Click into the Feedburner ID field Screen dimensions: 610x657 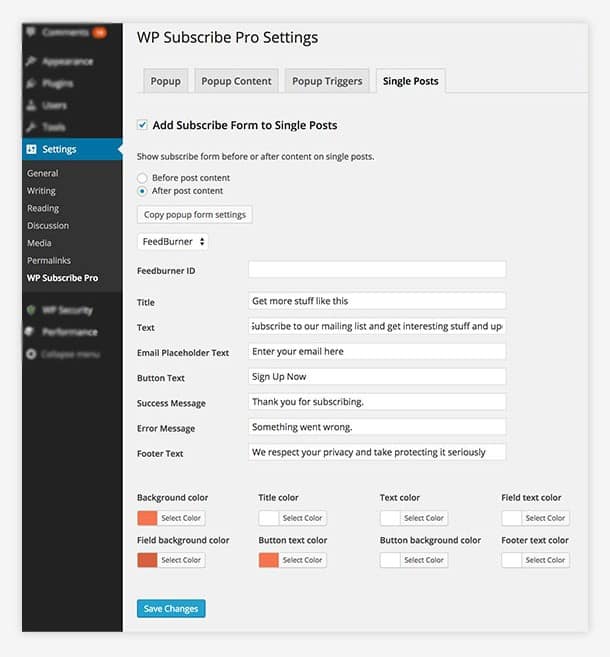(376, 270)
